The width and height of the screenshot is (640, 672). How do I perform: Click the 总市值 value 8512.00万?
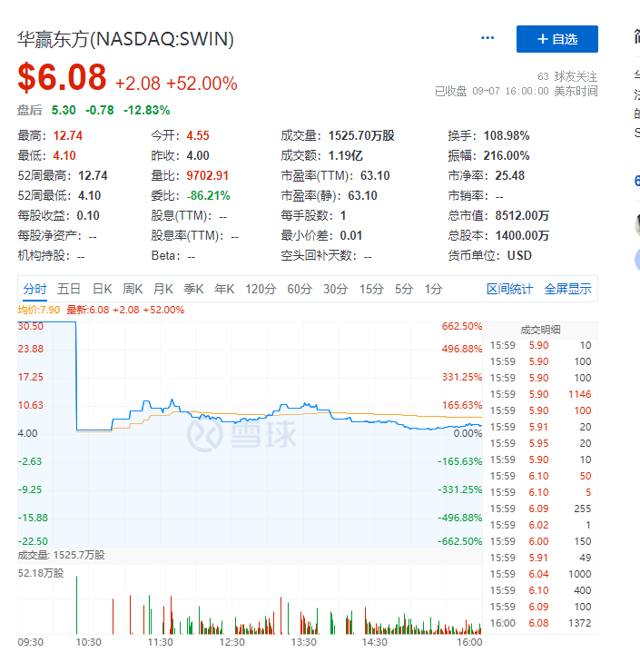pyautogui.click(x=522, y=215)
